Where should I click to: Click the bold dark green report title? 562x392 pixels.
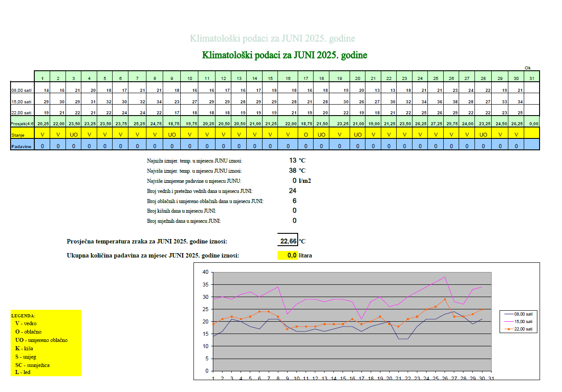tap(285, 55)
